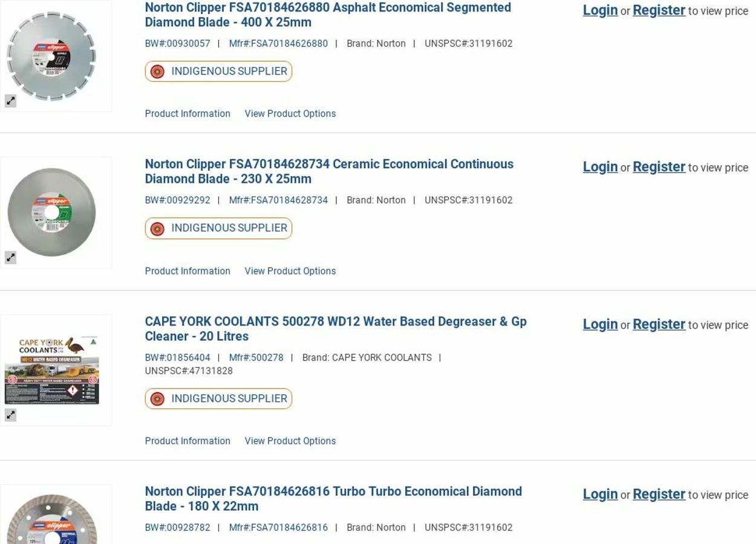The image size is (756, 544).
Task: Open the Asphalt Segmented Diamond Blade thumbnail
Action: click(51, 56)
